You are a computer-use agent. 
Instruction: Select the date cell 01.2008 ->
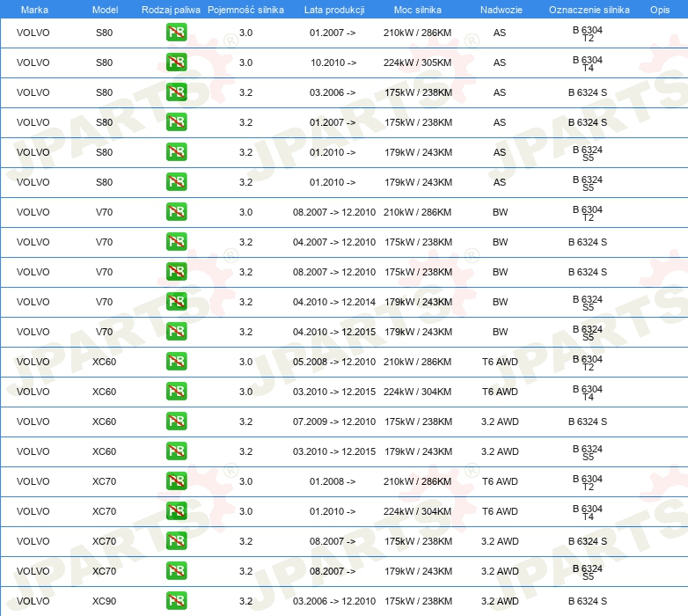[x=333, y=481]
